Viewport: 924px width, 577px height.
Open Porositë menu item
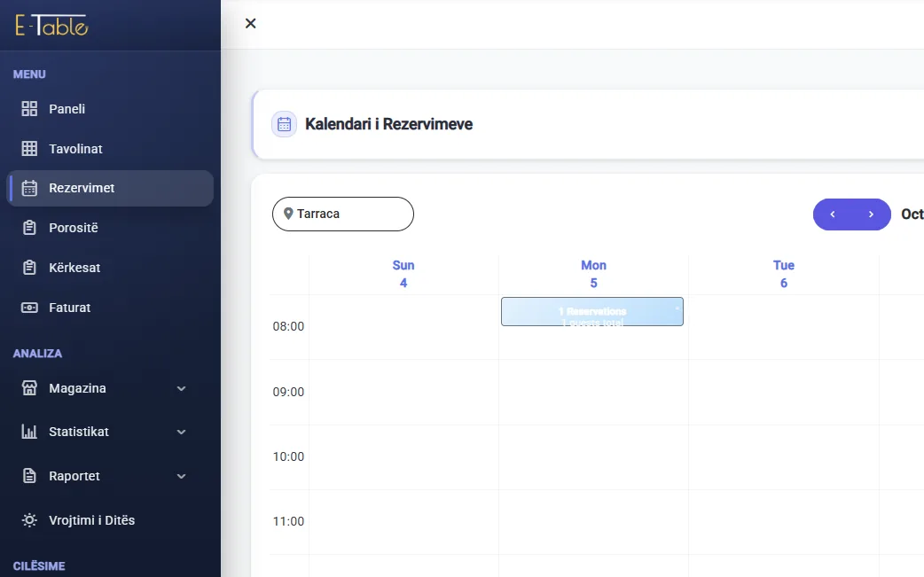coord(110,228)
